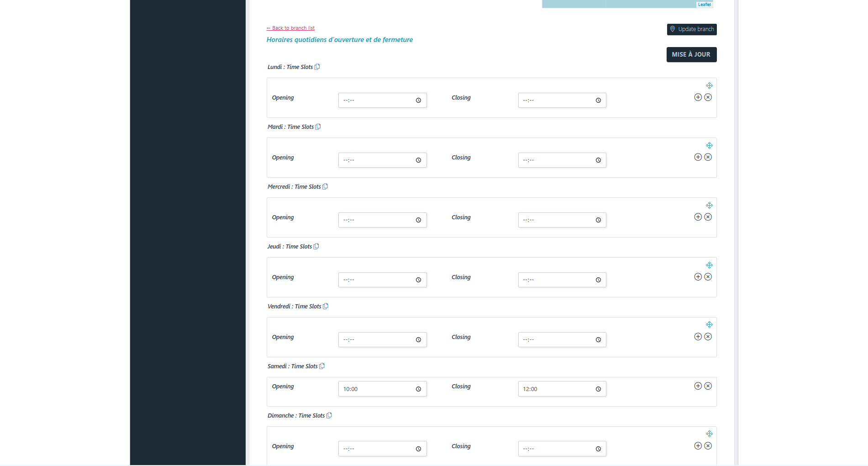This screenshot has width=868, height=466.
Task: Click the Samedi opening time field showing 10:00
Action: [374, 389]
